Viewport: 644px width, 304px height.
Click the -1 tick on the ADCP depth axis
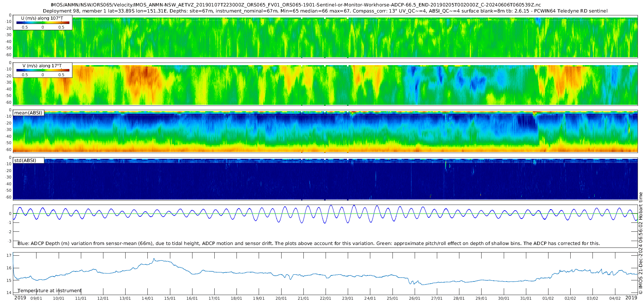pyautogui.click(x=10, y=222)
